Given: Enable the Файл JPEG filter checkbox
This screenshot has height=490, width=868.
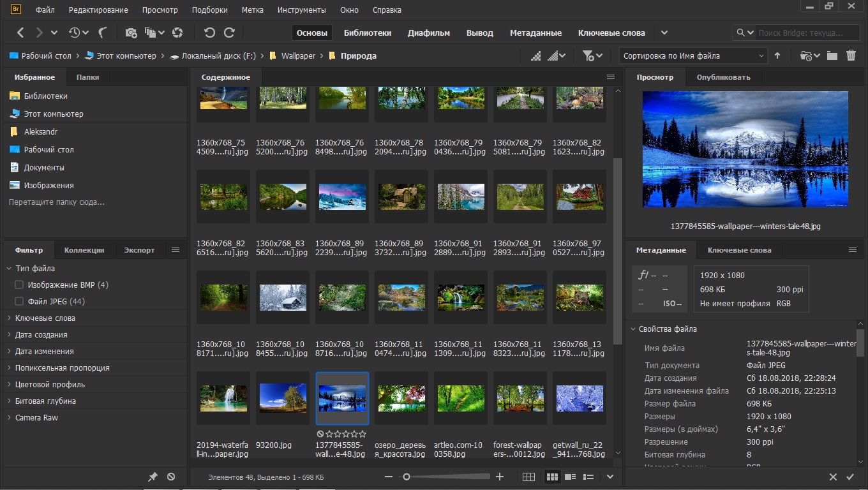Looking at the screenshot, I should pyautogui.click(x=19, y=302).
